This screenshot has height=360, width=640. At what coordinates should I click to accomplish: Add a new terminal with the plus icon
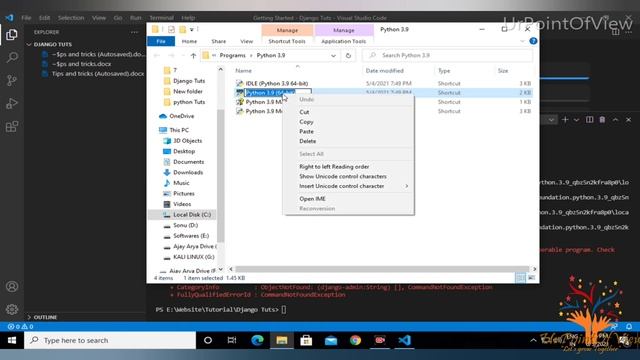tap(565, 120)
